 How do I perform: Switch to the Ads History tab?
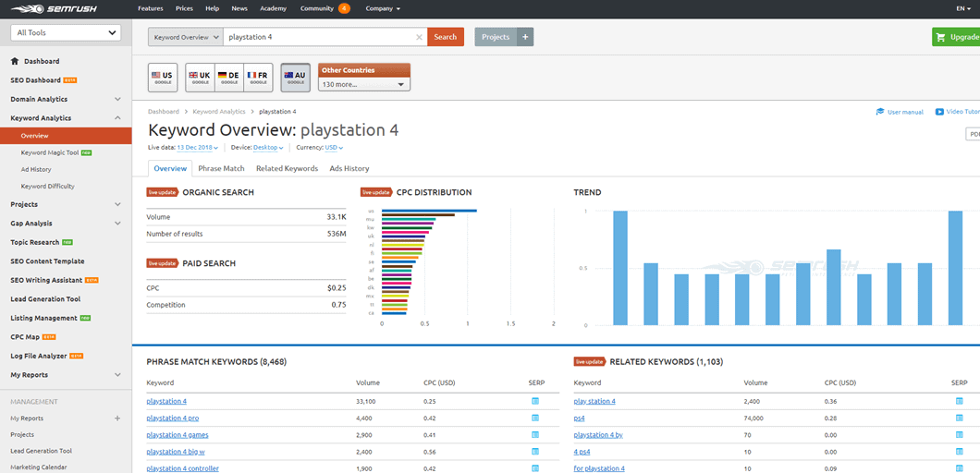[349, 169]
